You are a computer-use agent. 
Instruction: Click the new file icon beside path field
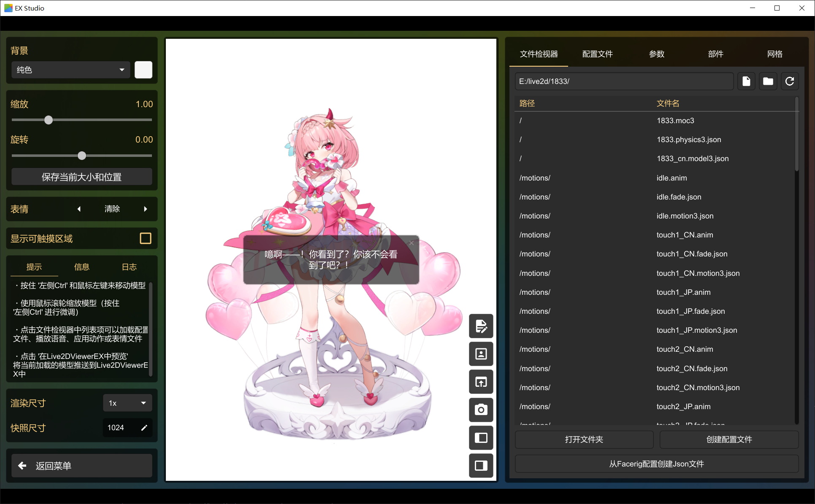746,81
